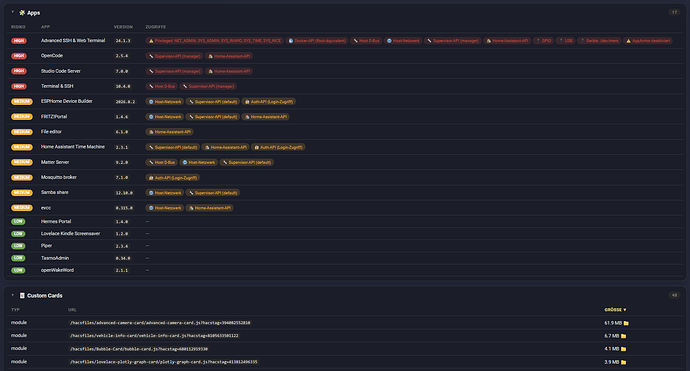690x371 pixels.
Task: Click Home-Assistant-API chip for Studio Code Server
Action: 228,71
